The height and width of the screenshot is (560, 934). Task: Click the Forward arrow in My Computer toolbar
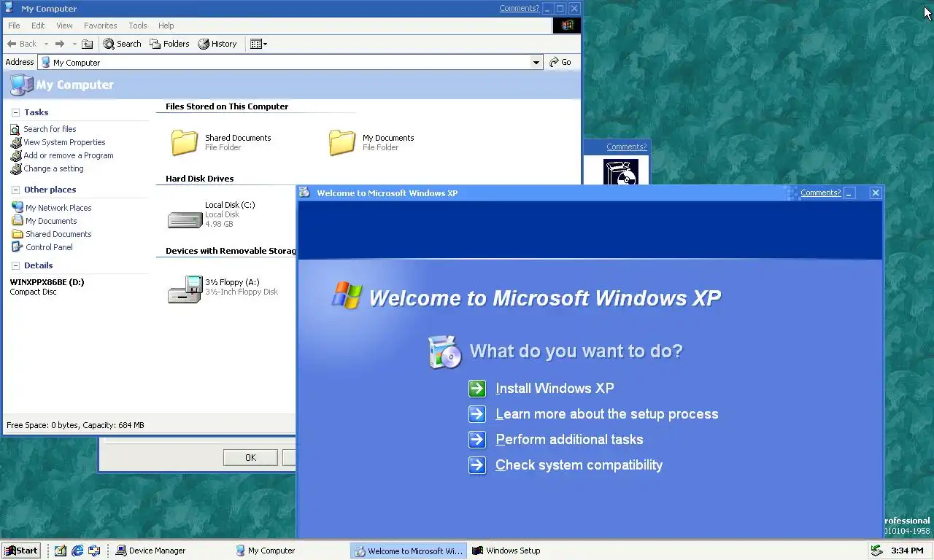[x=60, y=44]
